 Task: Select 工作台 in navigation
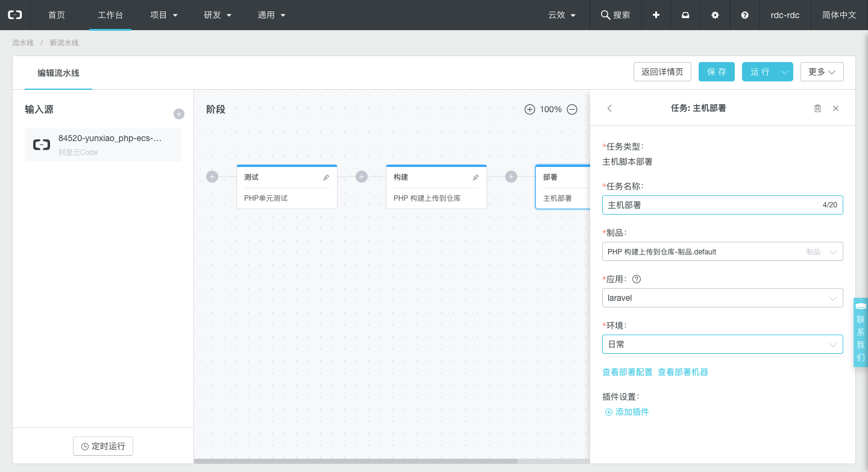(x=110, y=15)
